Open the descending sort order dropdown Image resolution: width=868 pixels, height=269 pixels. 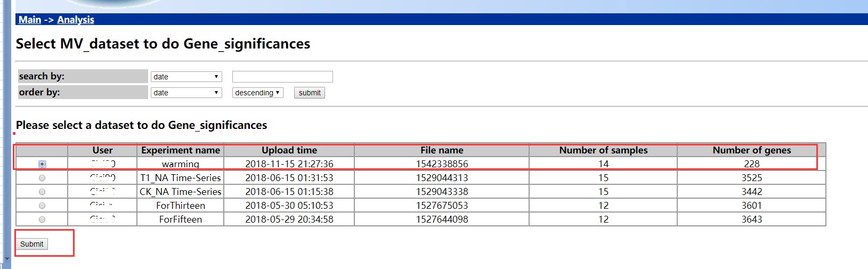(257, 93)
